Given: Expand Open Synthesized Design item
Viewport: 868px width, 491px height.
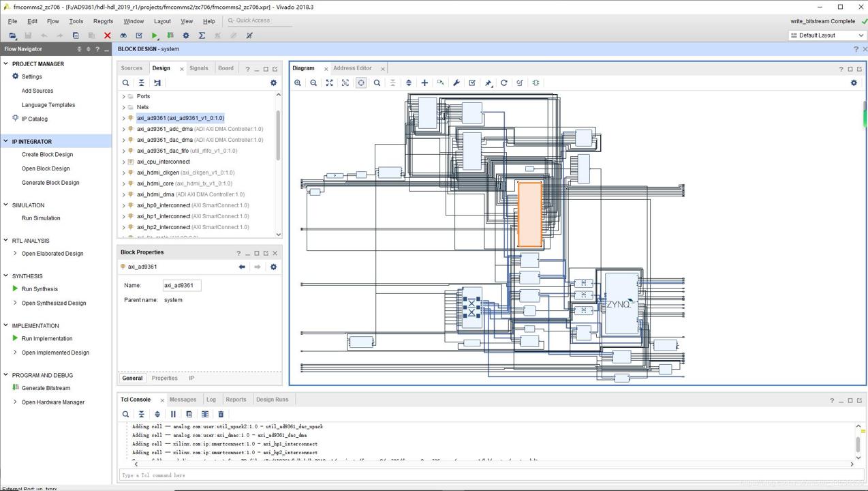Looking at the screenshot, I should tap(15, 303).
